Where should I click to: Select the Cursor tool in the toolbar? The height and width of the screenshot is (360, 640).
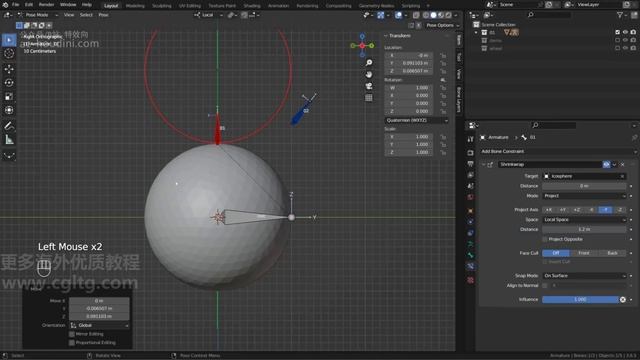tap(9, 54)
